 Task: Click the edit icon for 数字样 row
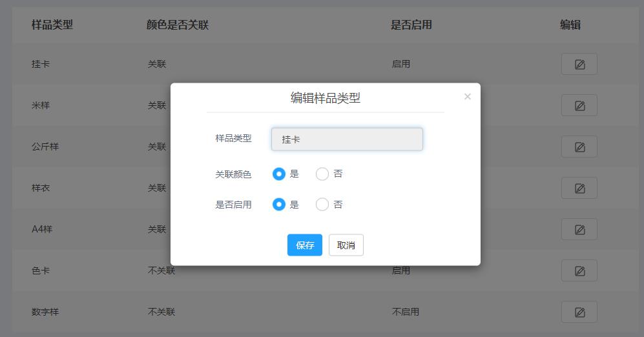[x=579, y=312]
